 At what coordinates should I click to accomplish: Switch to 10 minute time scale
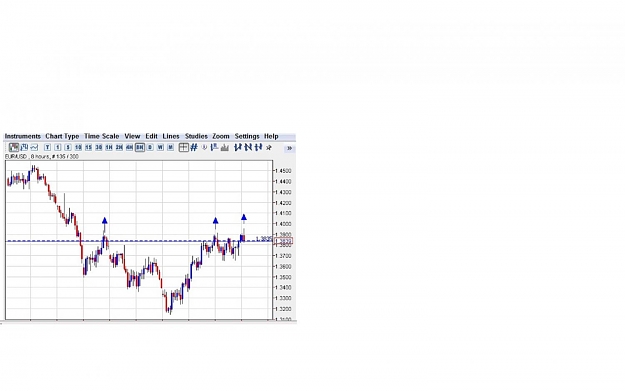(78, 147)
